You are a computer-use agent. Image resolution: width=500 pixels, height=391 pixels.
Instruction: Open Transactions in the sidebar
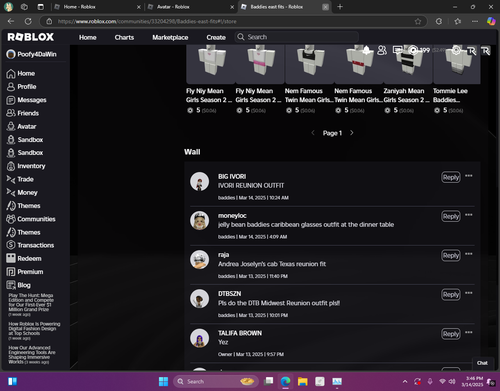click(30, 245)
